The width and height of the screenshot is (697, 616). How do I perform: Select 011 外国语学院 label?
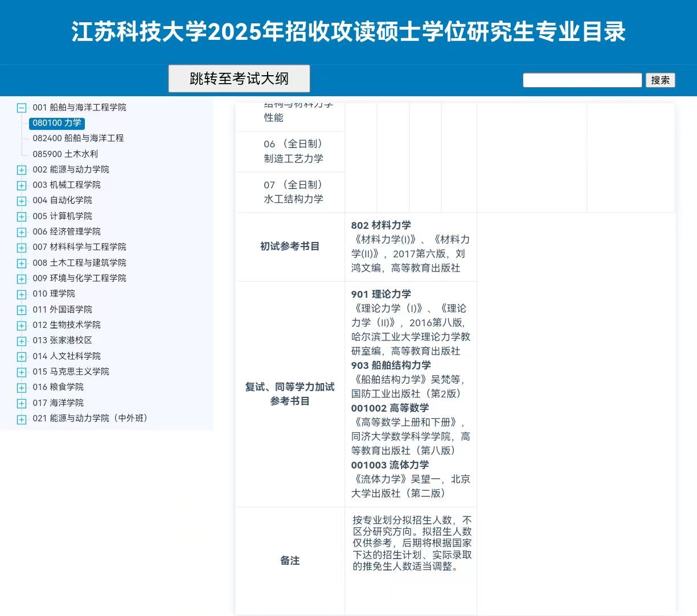(62, 309)
